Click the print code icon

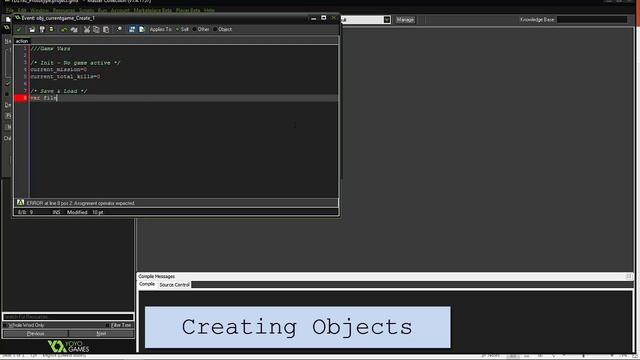51,29
